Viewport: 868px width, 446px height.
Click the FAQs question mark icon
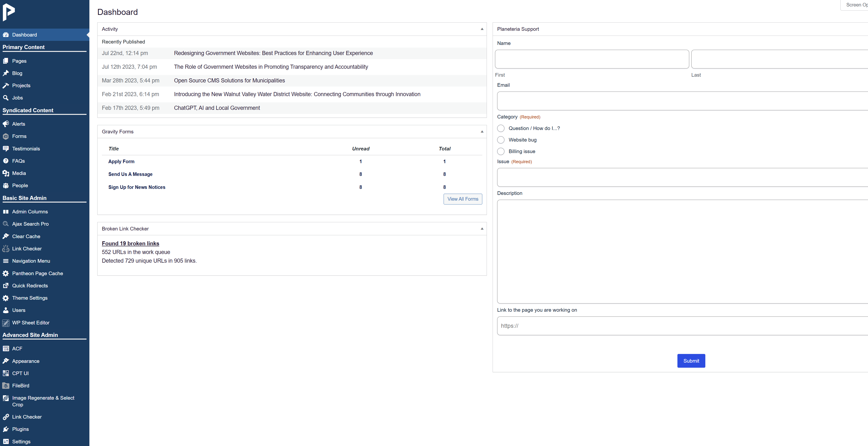pos(6,161)
